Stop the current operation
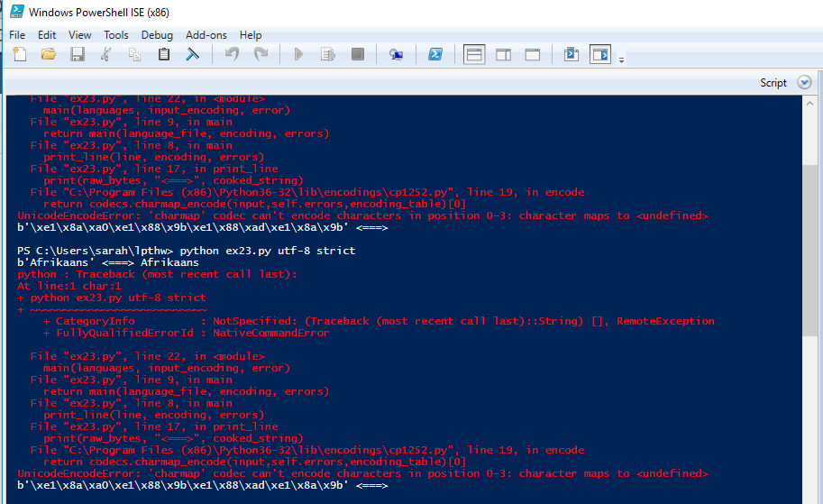 358,54
